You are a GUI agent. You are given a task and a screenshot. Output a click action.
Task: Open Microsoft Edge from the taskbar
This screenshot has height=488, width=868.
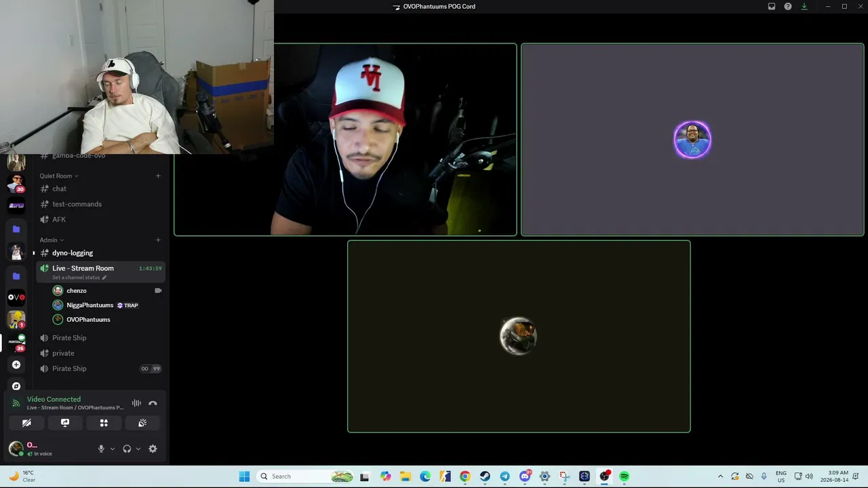tap(425, 476)
